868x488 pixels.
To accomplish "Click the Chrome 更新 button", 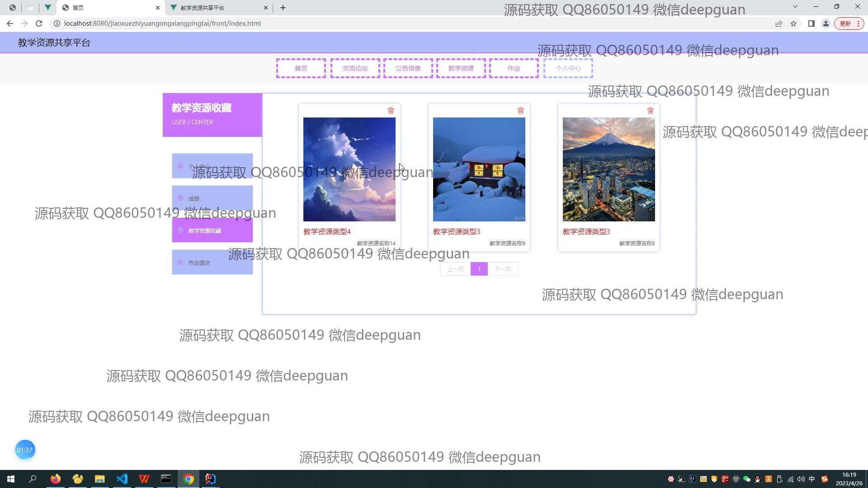I will (x=849, y=23).
